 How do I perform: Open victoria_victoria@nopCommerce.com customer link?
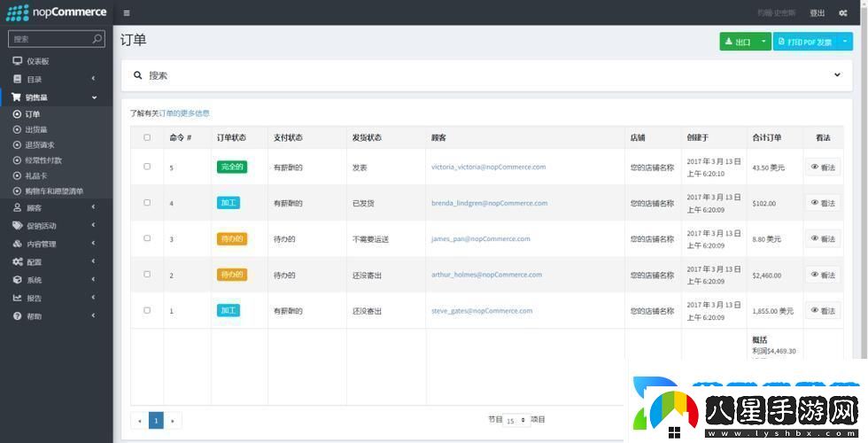pyautogui.click(x=488, y=167)
